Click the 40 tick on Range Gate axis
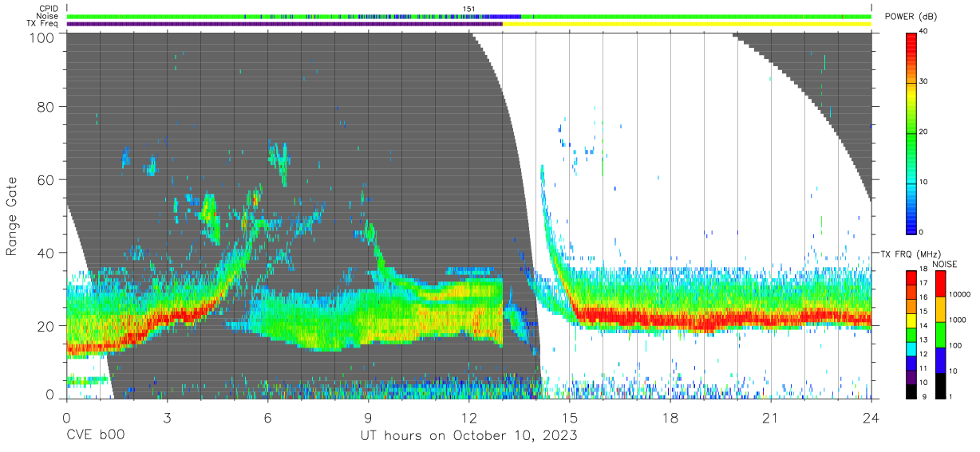This screenshot has height=452, width=980. click(x=45, y=253)
